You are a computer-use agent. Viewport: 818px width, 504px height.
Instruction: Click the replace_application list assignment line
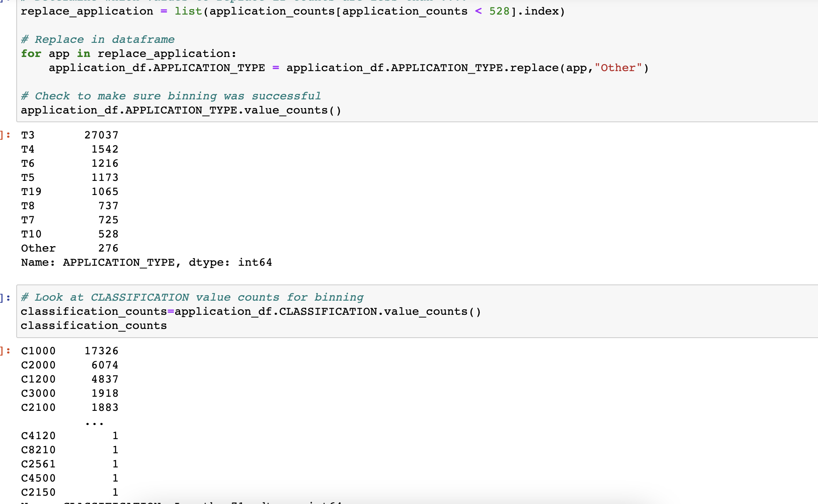pyautogui.click(x=292, y=11)
